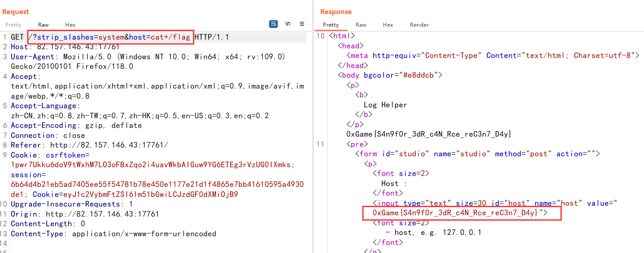Viewport: 644px width, 253px height.
Task: Click '- host, e.g. 127.0.0.1' text
Action: [434, 232]
